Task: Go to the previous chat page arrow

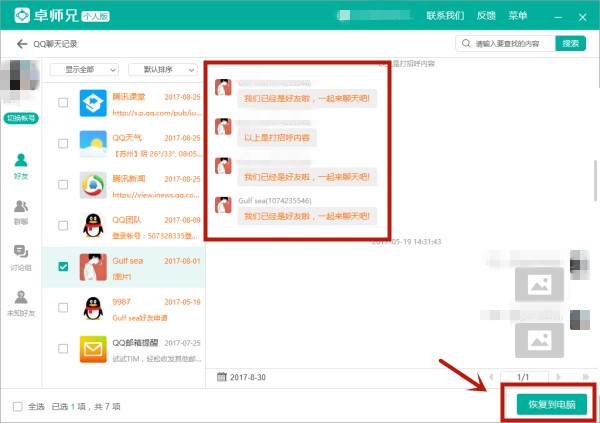Action: click(491, 377)
